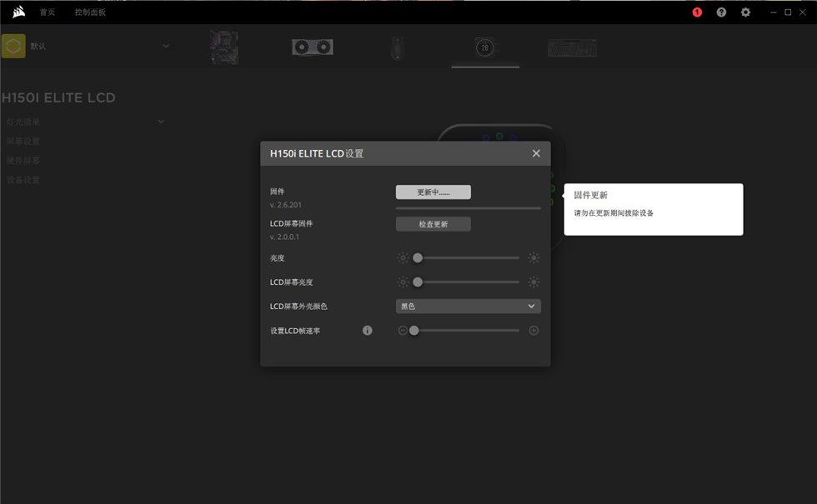Switch to the 首页 tab
The image size is (817, 504).
coord(47,12)
